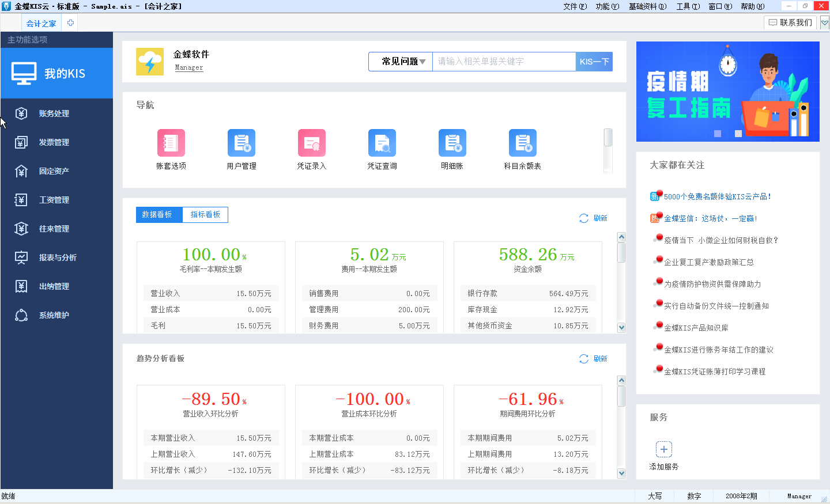Click the add new tab plus icon
Viewport: 830px width, 504px height.
70,23
